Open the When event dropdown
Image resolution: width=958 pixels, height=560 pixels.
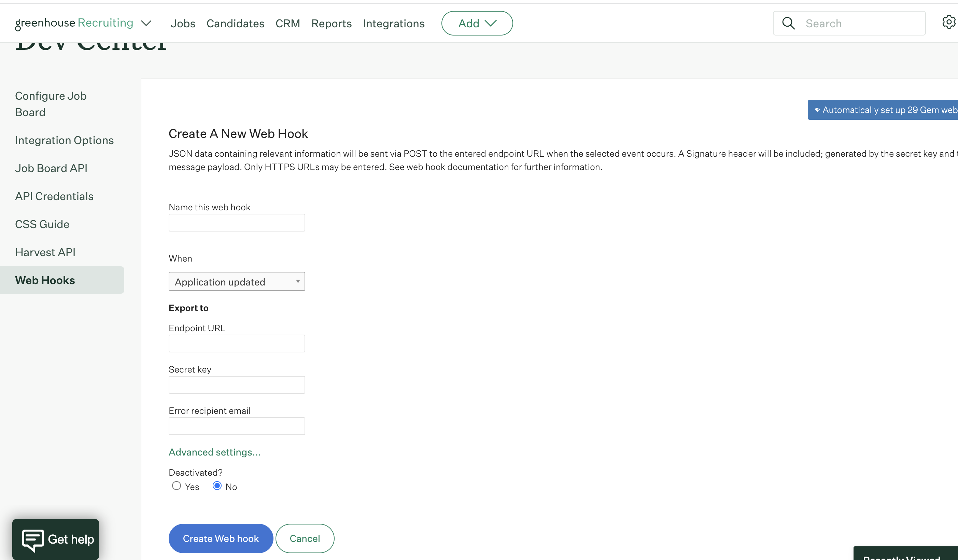click(237, 282)
